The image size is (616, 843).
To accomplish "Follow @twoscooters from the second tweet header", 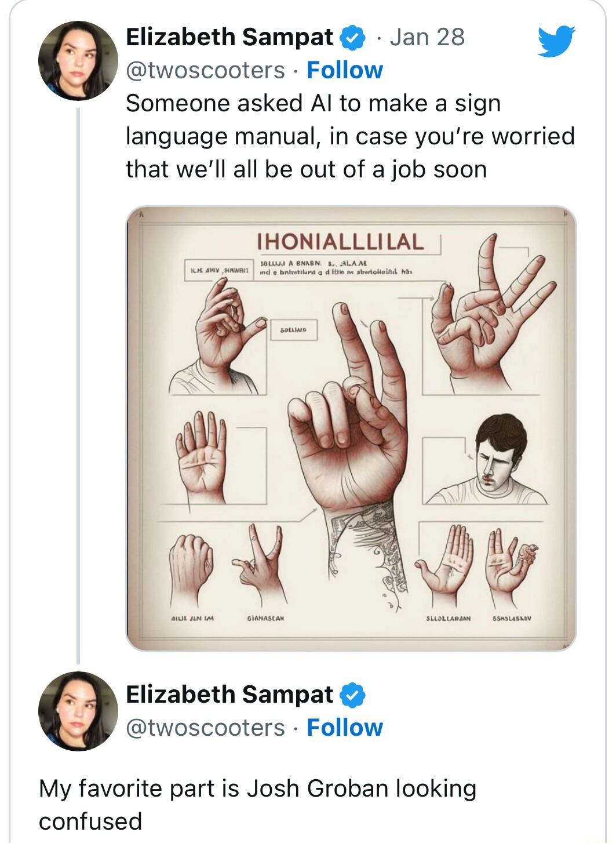I will (x=344, y=728).
